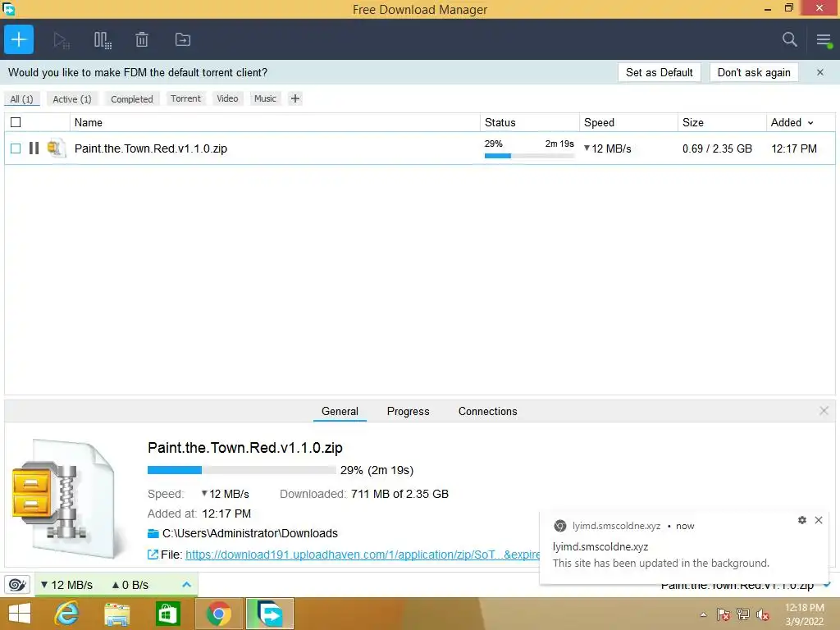The image size is (840, 630).
Task: Close the lyimd.smscoldne.xyz notification
Action: (x=819, y=520)
